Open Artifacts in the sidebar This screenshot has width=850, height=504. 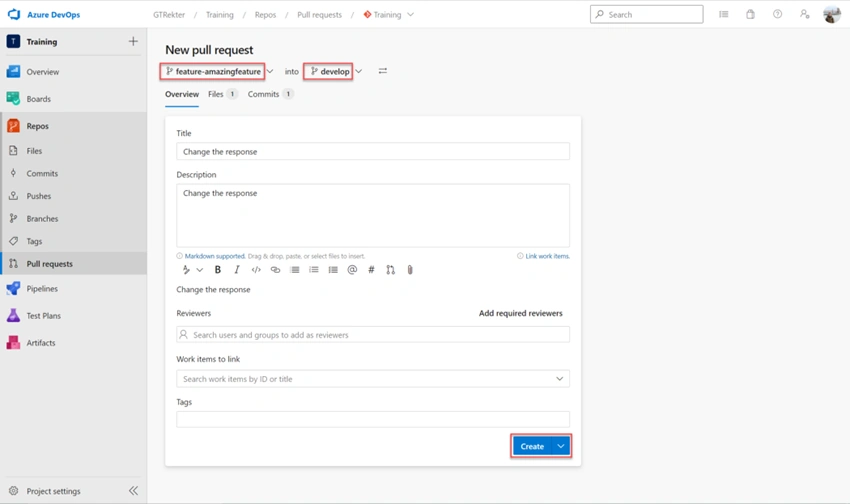click(x=41, y=343)
